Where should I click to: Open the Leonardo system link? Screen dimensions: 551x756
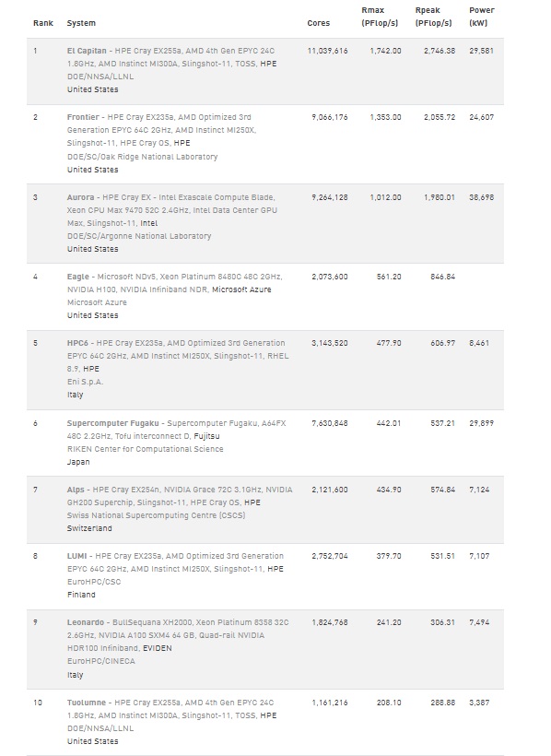click(x=86, y=622)
